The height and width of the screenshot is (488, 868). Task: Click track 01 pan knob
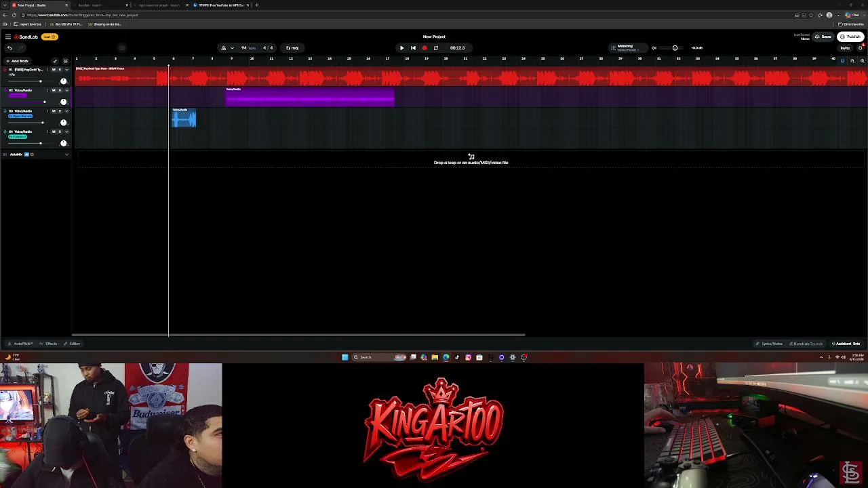pyautogui.click(x=64, y=81)
